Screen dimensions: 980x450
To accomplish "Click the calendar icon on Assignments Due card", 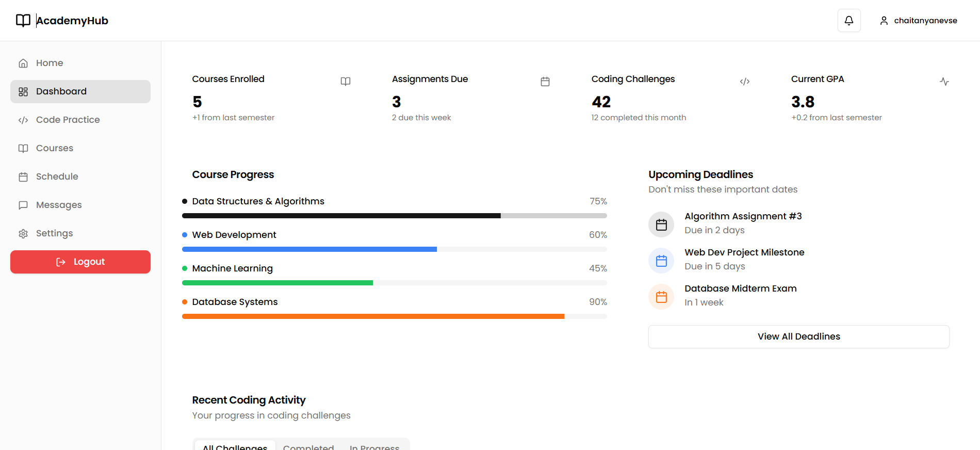I will point(545,82).
